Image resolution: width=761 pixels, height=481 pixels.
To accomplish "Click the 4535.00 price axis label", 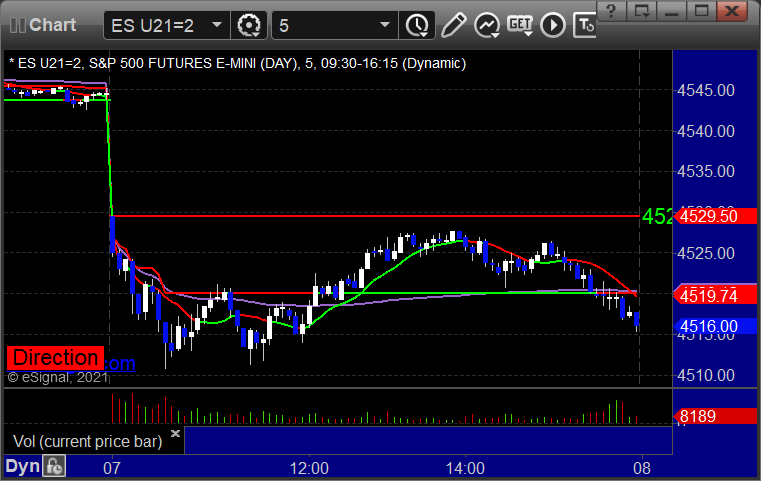I will coord(706,171).
